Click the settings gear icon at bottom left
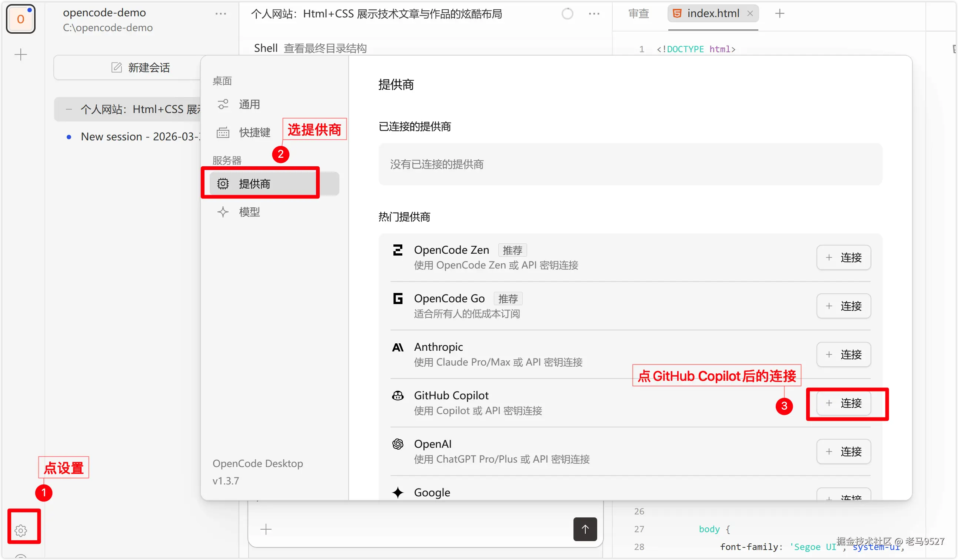Image resolution: width=958 pixels, height=560 pixels. point(21,530)
